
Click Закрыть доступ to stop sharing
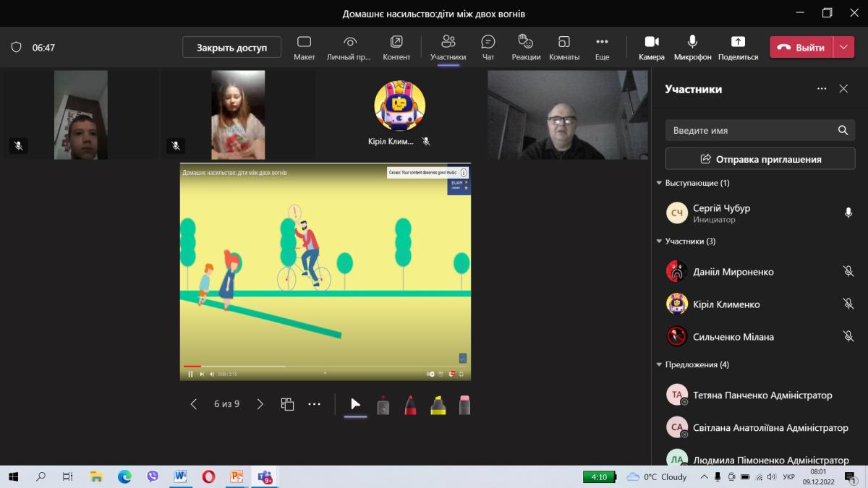coord(231,48)
